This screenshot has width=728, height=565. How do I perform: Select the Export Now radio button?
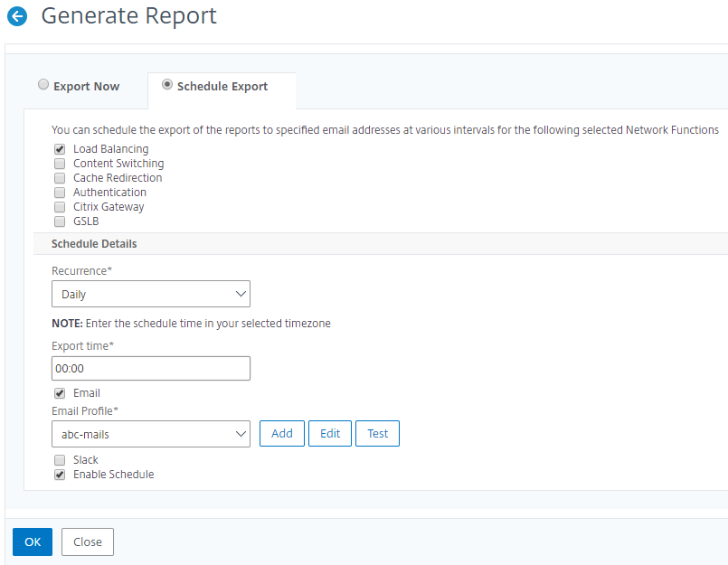coord(43,84)
